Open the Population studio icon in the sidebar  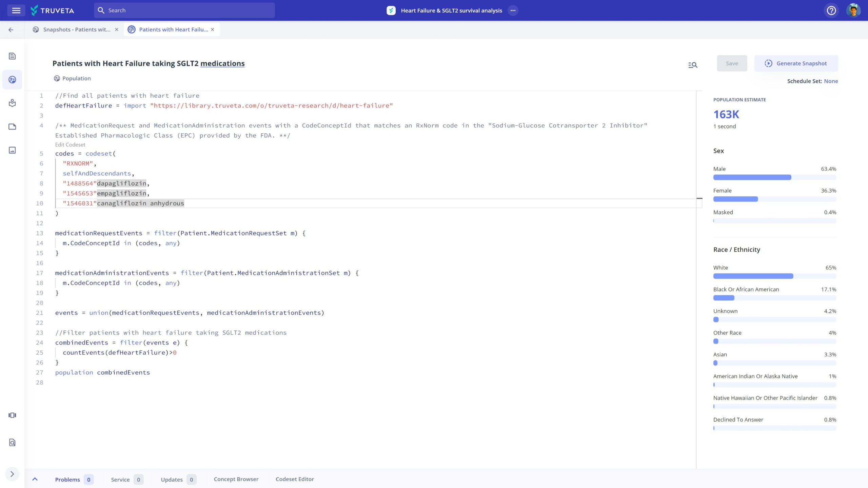(x=12, y=80)
